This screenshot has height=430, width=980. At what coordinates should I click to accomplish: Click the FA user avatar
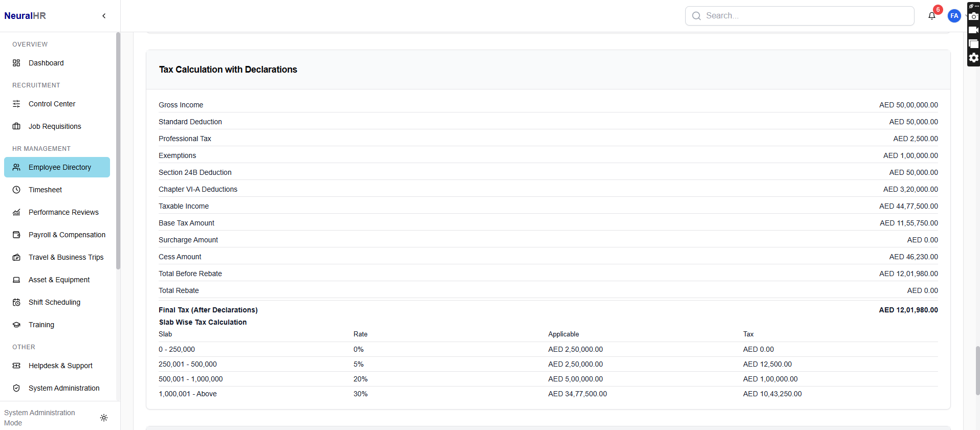point(954,16)
